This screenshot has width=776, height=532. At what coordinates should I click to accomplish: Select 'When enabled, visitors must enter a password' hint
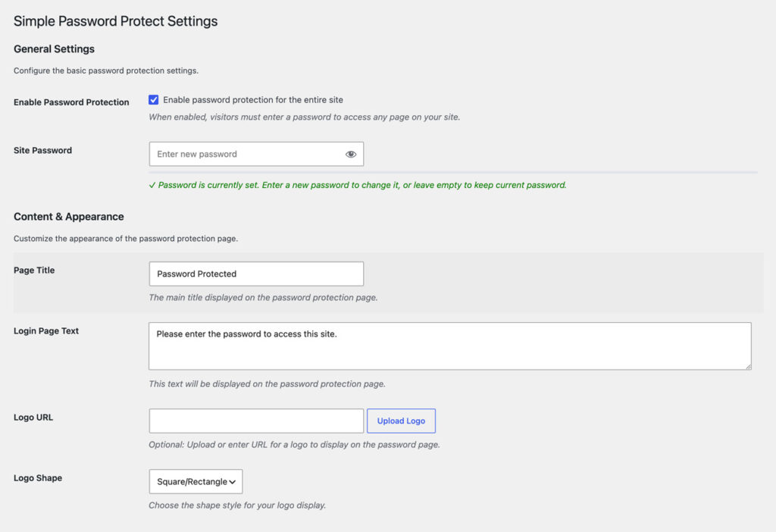pos(305,117)
